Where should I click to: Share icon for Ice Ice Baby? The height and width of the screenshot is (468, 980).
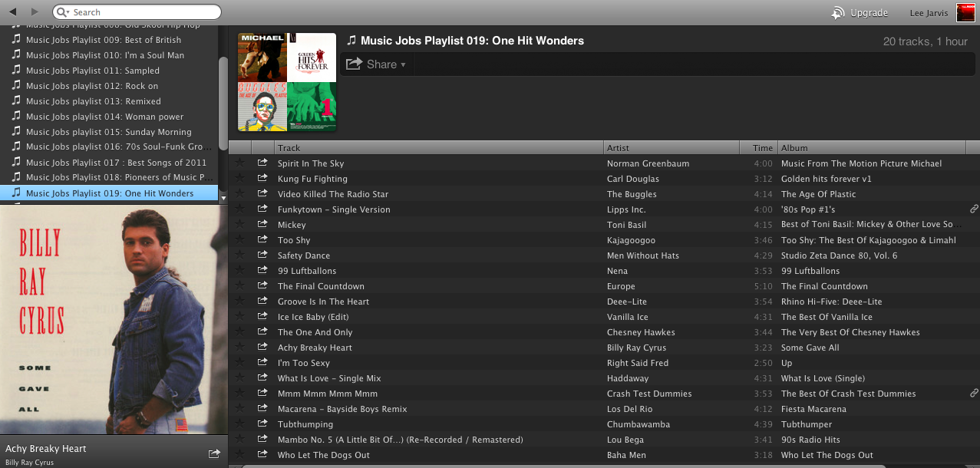point(262,316)
